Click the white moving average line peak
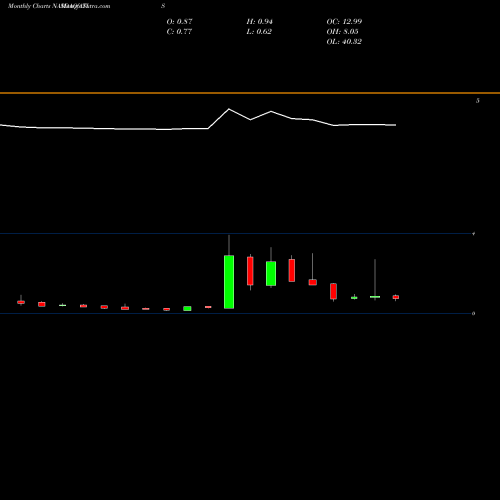The image size is (500, 500). point(229,109)
